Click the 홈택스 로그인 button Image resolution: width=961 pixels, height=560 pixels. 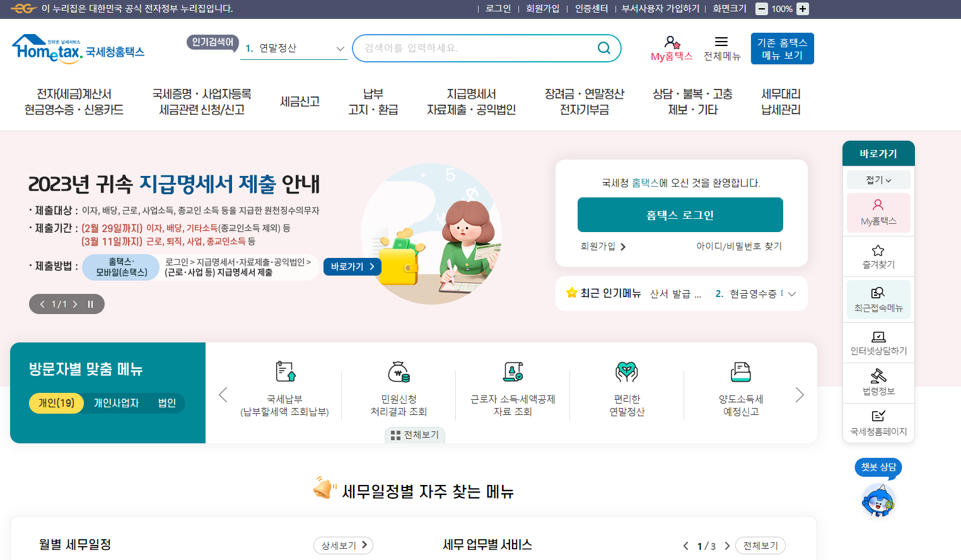tap(680, 215)
